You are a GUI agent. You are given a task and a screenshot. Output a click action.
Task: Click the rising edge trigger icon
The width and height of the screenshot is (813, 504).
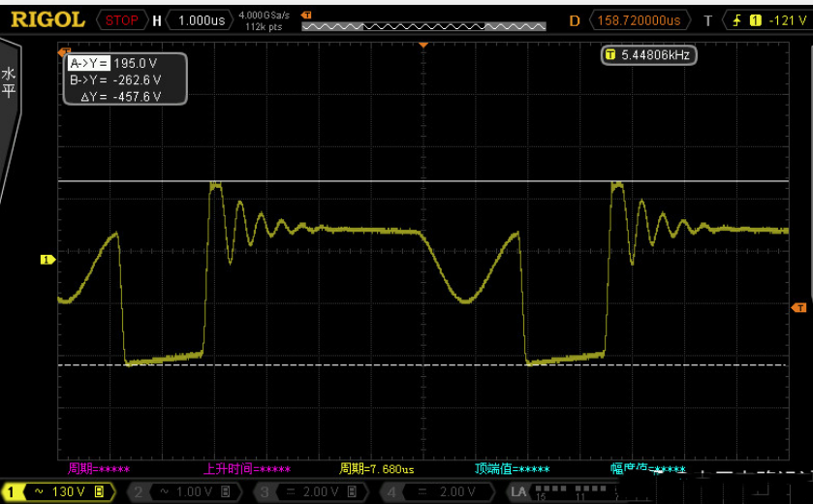(x=737, y=20)
